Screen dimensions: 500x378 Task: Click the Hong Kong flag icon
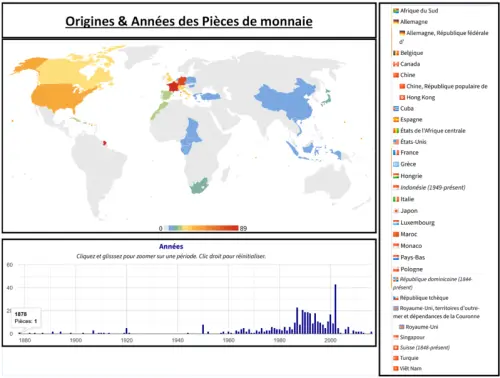(x=402, y=97)
